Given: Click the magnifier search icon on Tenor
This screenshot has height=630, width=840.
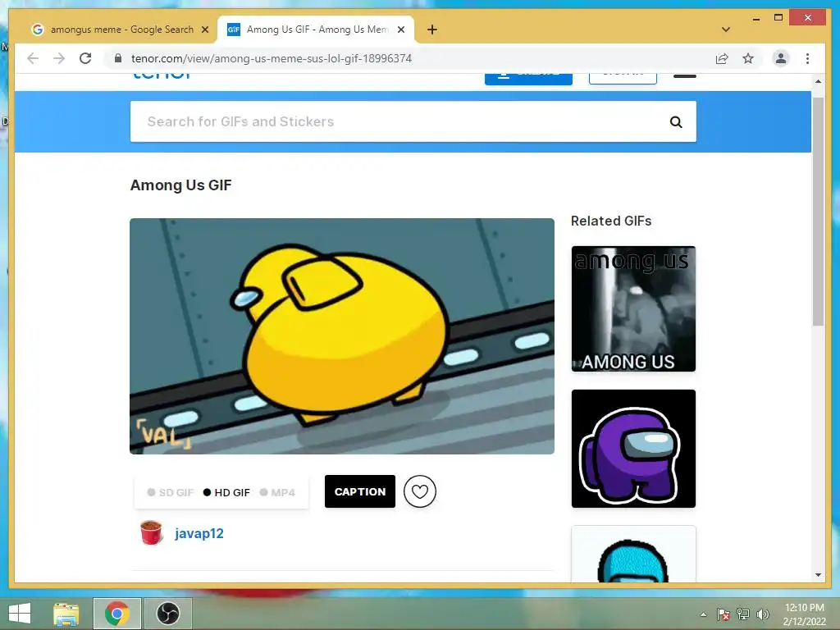Looking at the screenshot, I should coord(676,122).
